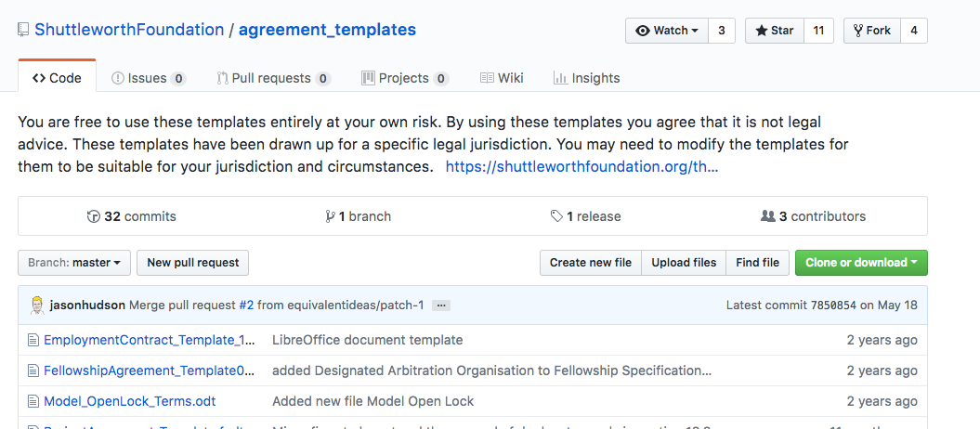Open FellowshipAgreement_Template file
This screenshot has width=980, height=429.
tap(150, 370)
